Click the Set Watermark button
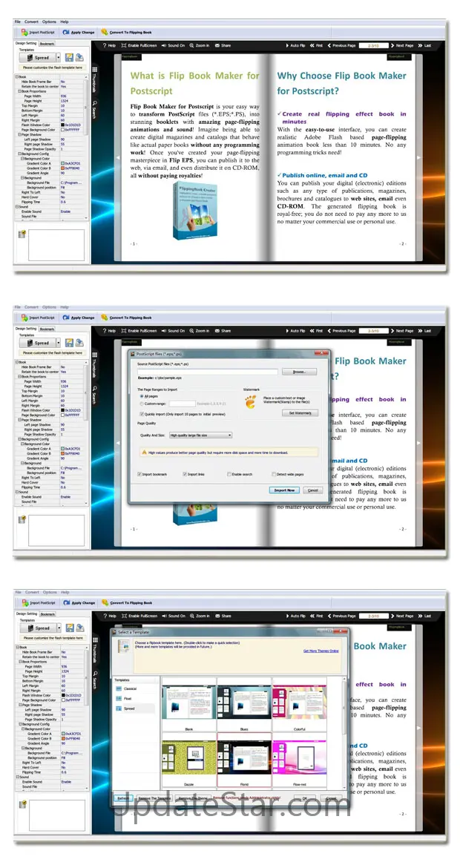 300,413
